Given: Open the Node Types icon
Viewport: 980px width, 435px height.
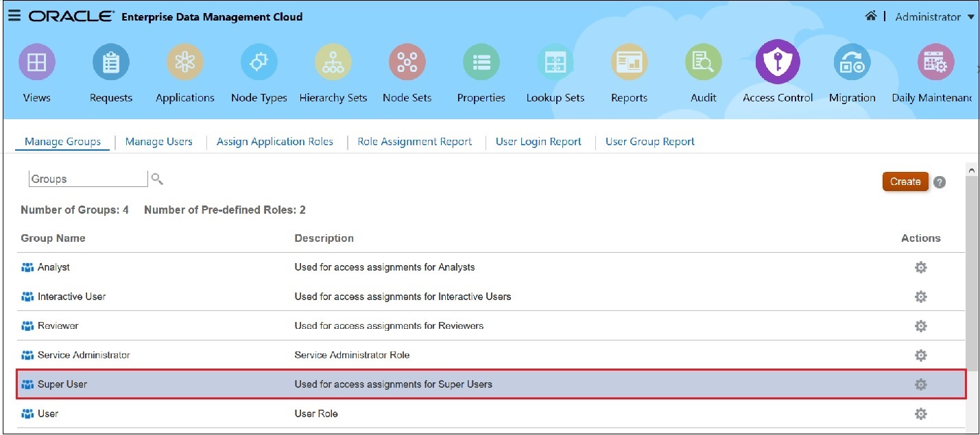Looking at the screenshot, I should click(x=259, y=63).
